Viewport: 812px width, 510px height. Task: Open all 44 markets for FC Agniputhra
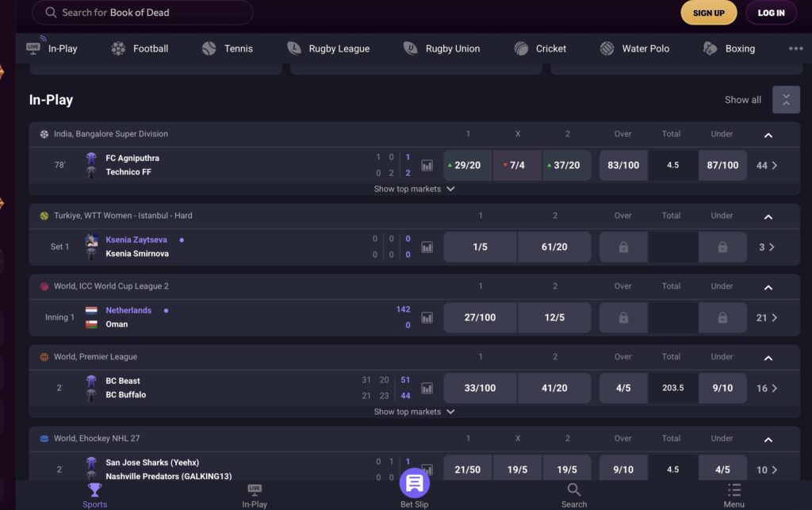(x=767, y=166)
